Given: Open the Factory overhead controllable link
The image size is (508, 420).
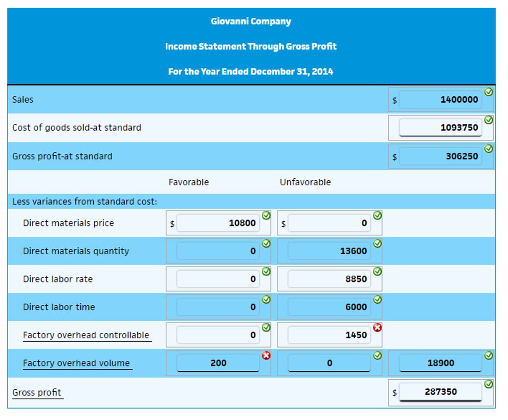Looking at the screenshot, I should point(87,335).
